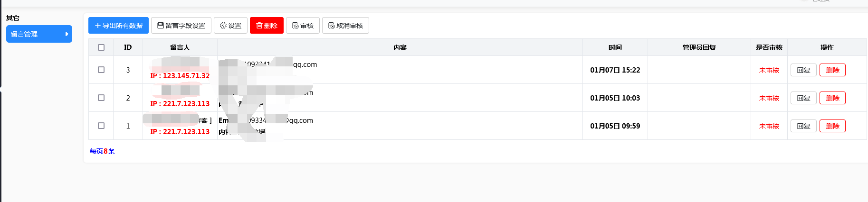Open 留言字段设置 field settings
This screenshot has width=868, height=202.
click(181, 26)
